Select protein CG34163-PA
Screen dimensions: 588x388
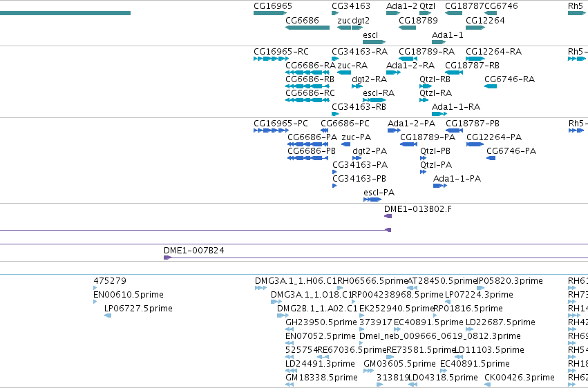point(334,173)
